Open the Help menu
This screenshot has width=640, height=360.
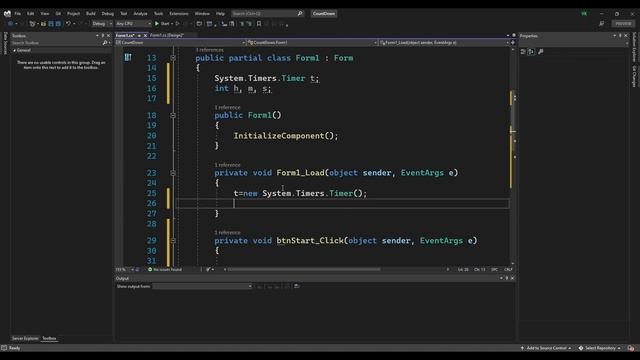220,13
